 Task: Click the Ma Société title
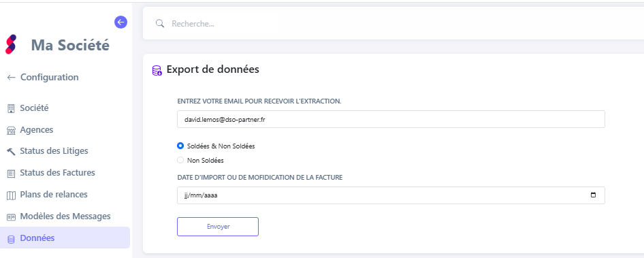(x=70, y=45)
